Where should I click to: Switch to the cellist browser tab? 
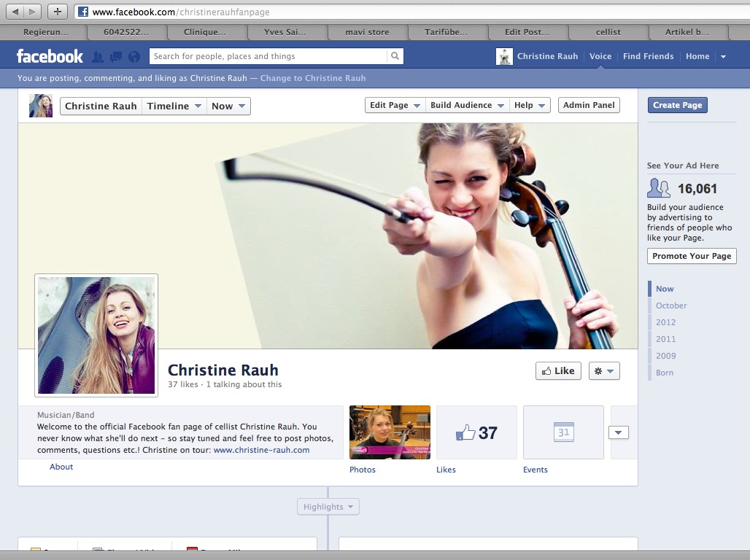(608, 32)
